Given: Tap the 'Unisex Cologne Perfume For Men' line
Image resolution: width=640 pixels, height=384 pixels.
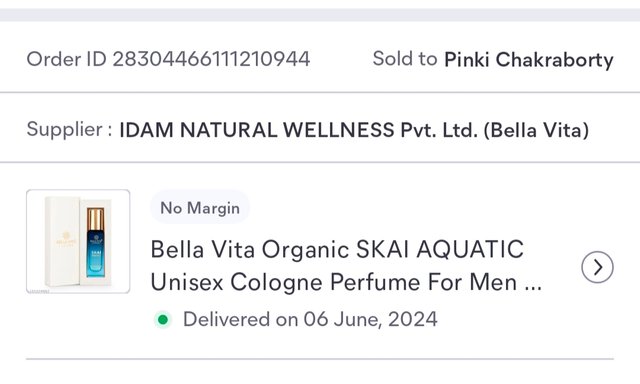Looking at the screenshot, I should tap(334, 282).
